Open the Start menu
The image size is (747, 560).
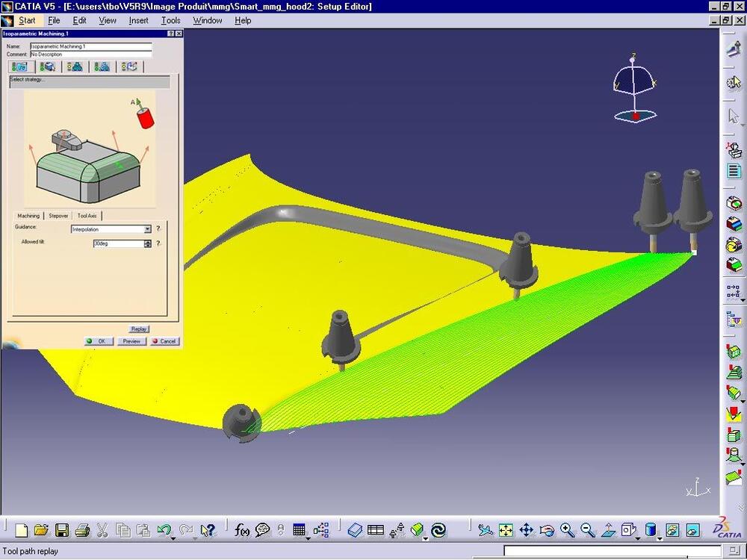tap(27, 20)
